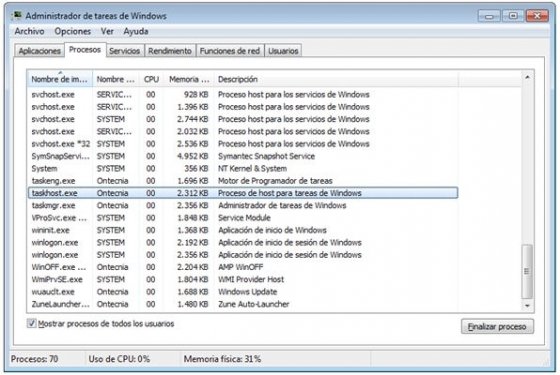Click the 928 KB memory value
560x375 pixels.
pos(196,95)
